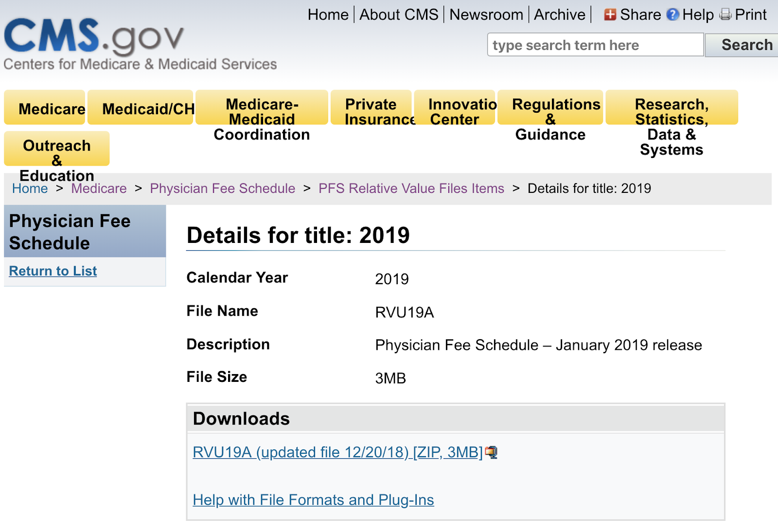Viewport: 778px width, 532px height.
Task: Click the Search button
Action: 743,45
